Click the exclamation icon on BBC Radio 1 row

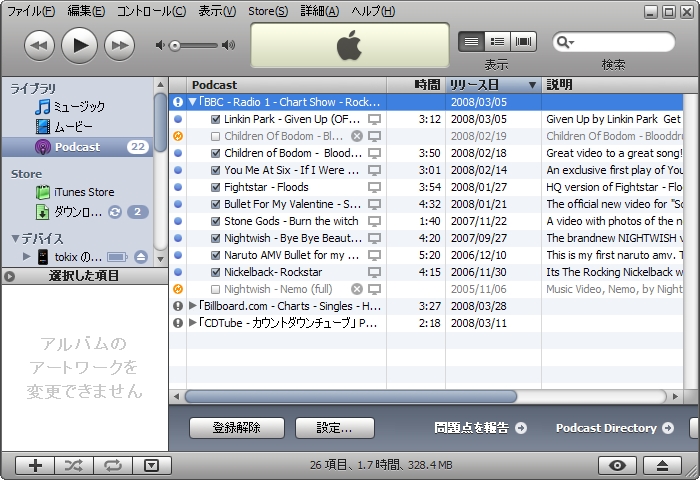(178, 102)
